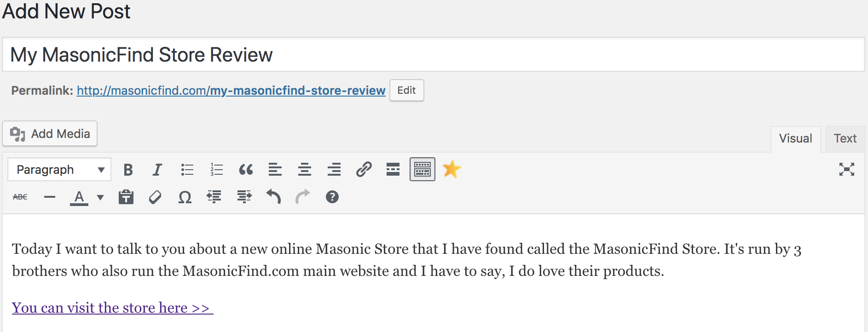Switch to the Text editor tab
The width and height of the screenshot is (868, 332).
[x=845, y=138]
